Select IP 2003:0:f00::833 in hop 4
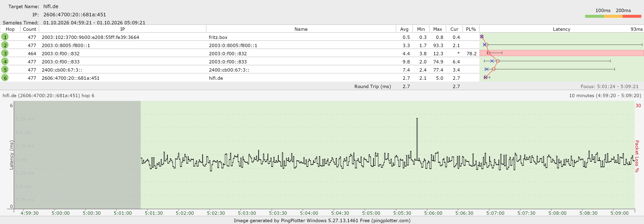The height and width of the screenshot is (224, 644). pos(60,62)
